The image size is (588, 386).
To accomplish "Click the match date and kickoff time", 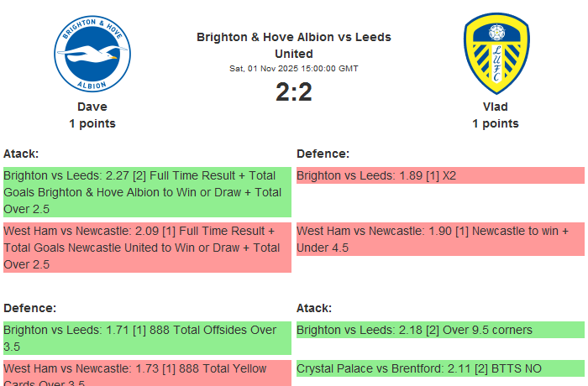I will point(293,69).
